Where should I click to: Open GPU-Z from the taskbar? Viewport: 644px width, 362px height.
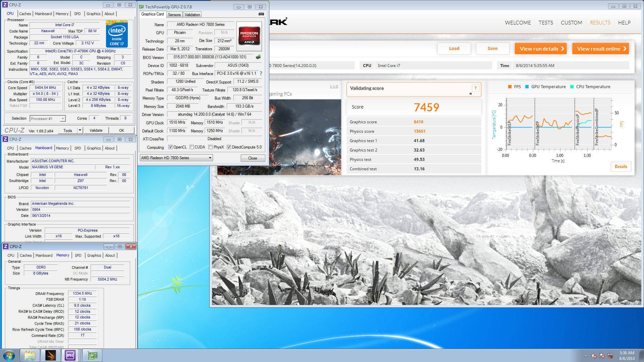[x=92, y=355]
